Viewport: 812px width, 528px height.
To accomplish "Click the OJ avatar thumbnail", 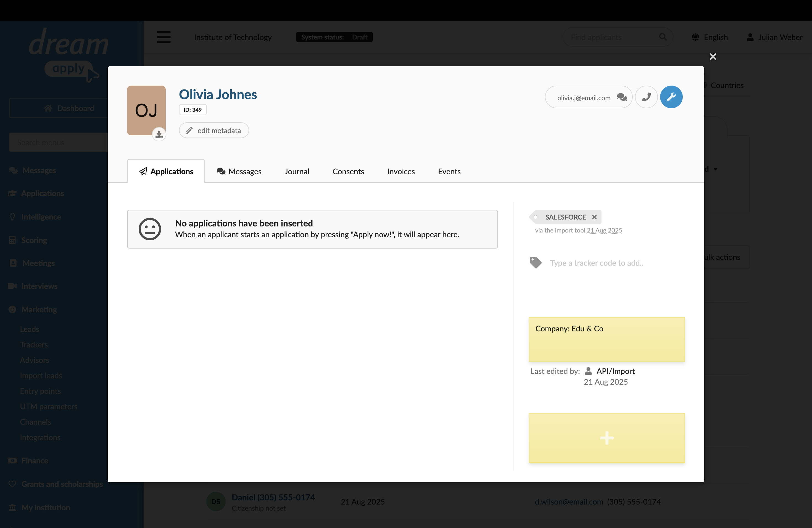I will pyautogui.click(x=146, y=110).
